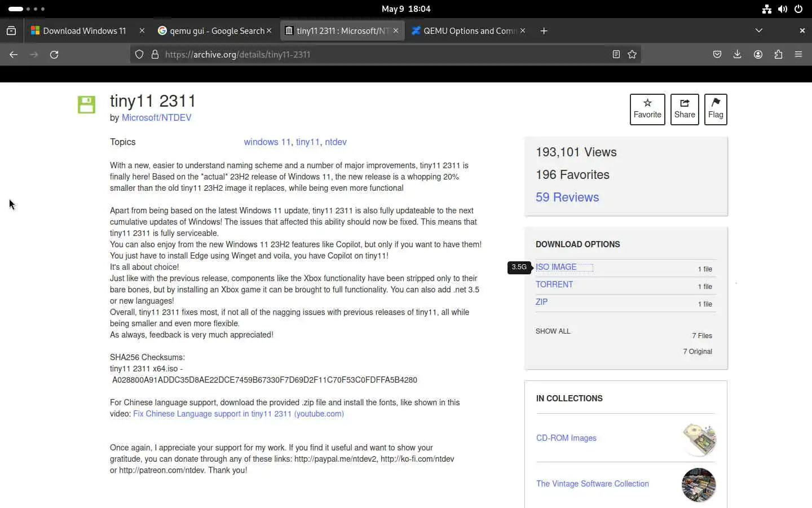Viewport: 812px width, 508px height.
Task: Open Fix Chinese Language support youtube link
Action: [x=239, y=414]
